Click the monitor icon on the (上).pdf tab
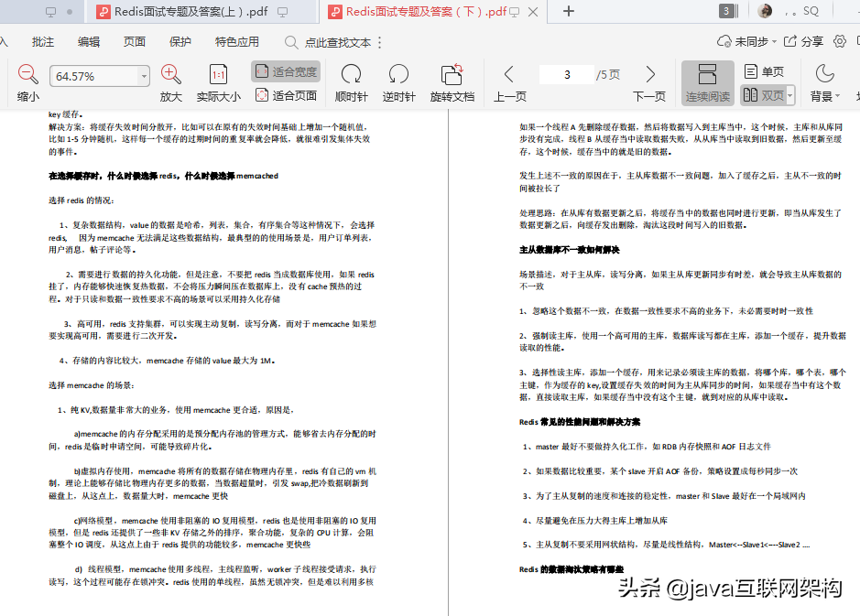Viewport: 860px width, 616px height. [x=283, y=12]
